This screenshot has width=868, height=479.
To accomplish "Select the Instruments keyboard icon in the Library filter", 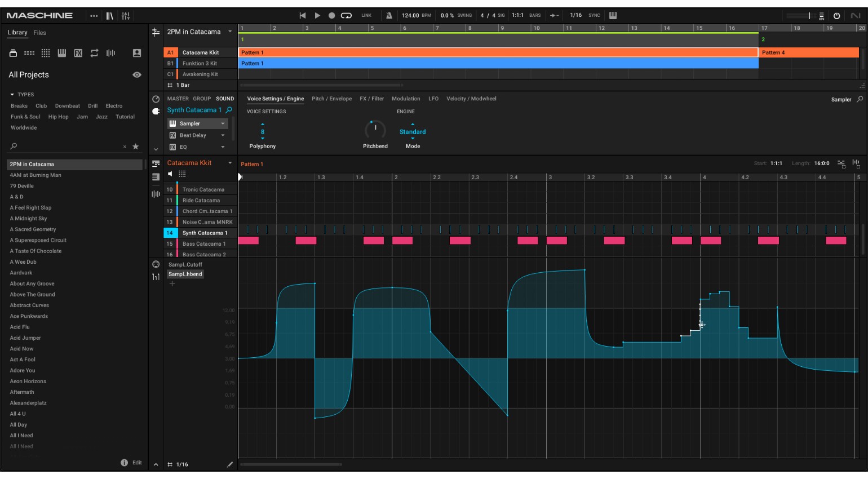I will (62, 52).
